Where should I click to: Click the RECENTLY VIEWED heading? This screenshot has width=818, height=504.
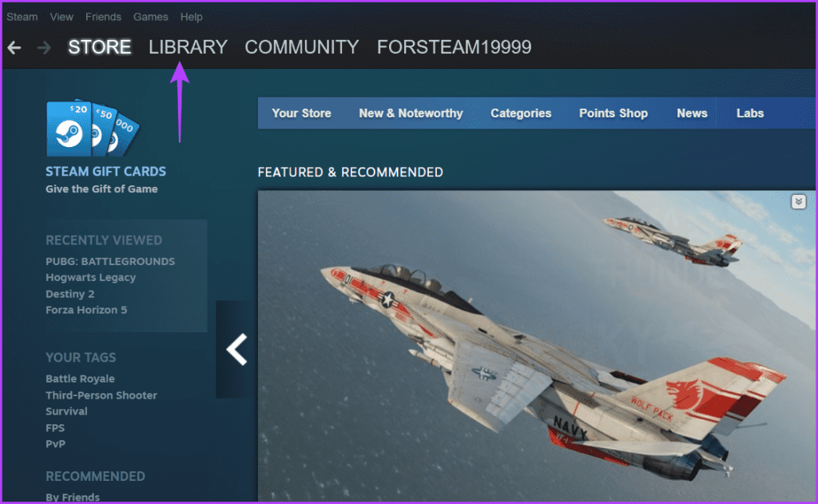[104, 240]
